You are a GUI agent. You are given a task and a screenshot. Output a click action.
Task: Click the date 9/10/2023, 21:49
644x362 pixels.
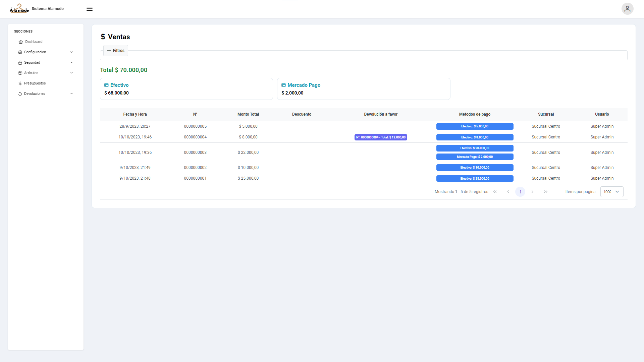(x=135, y=168)
